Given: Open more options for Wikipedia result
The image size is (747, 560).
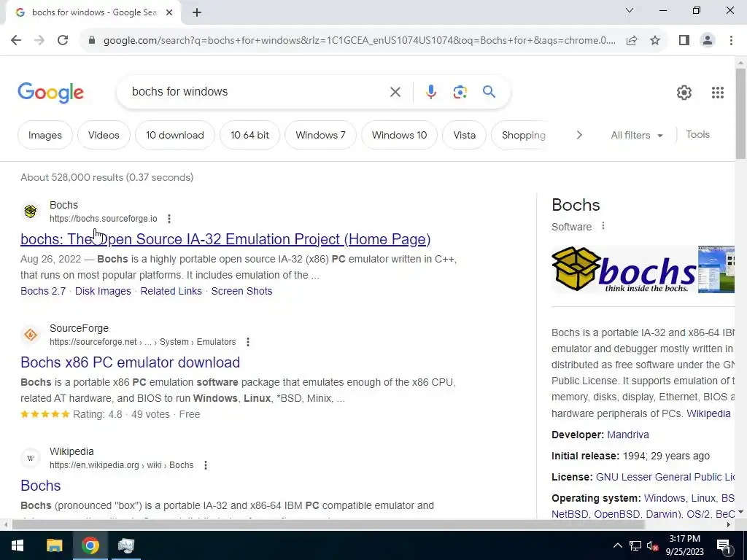Looking at the screenshot, I should click(x=205, y=465).
